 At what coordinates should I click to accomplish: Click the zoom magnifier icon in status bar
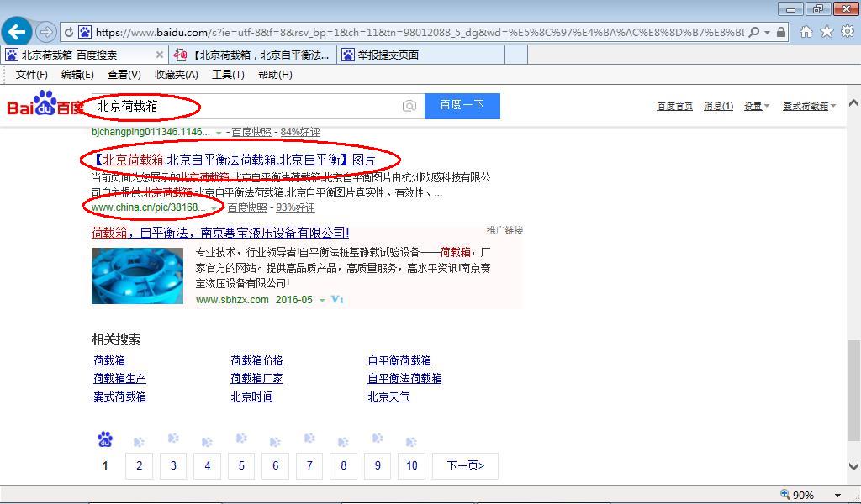[x=785, y=495]
